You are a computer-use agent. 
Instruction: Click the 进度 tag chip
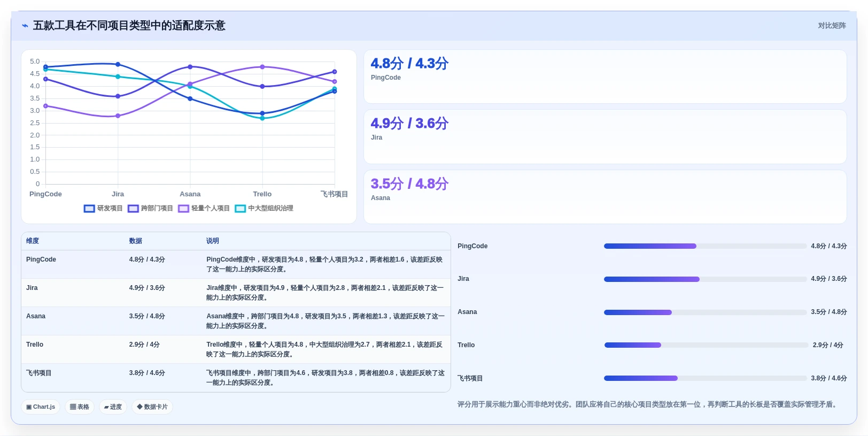(x=113, y=407)
